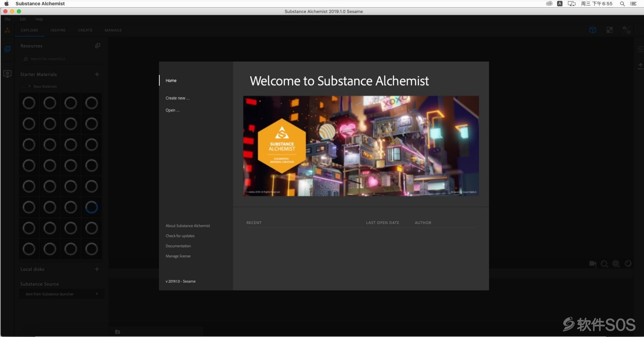Image resolution: width=644 pixels, height=337 pixels.
Task: Click Create new ... in welcome dialog
Action: (x=178, y=98)
